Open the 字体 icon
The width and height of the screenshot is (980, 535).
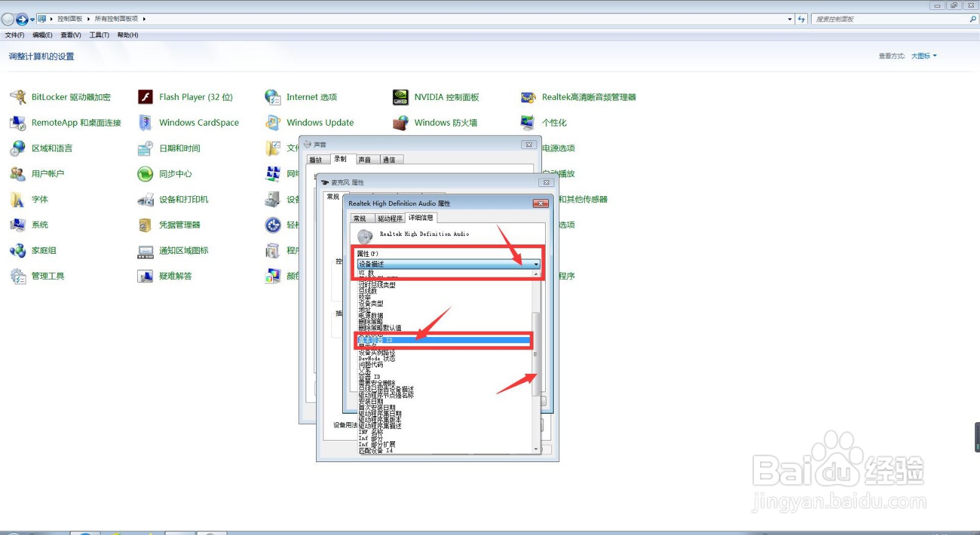pyautogui.click(x=18, y=200)
